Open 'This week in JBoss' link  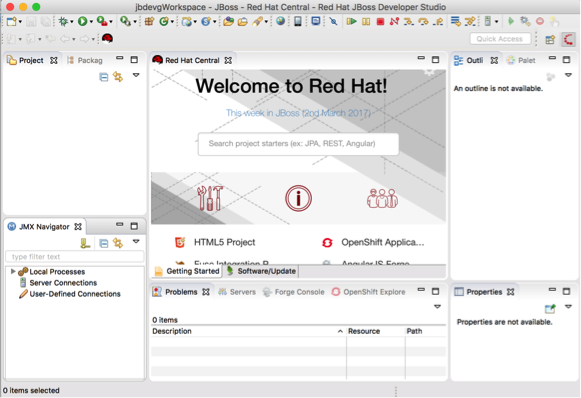(298, 113)
